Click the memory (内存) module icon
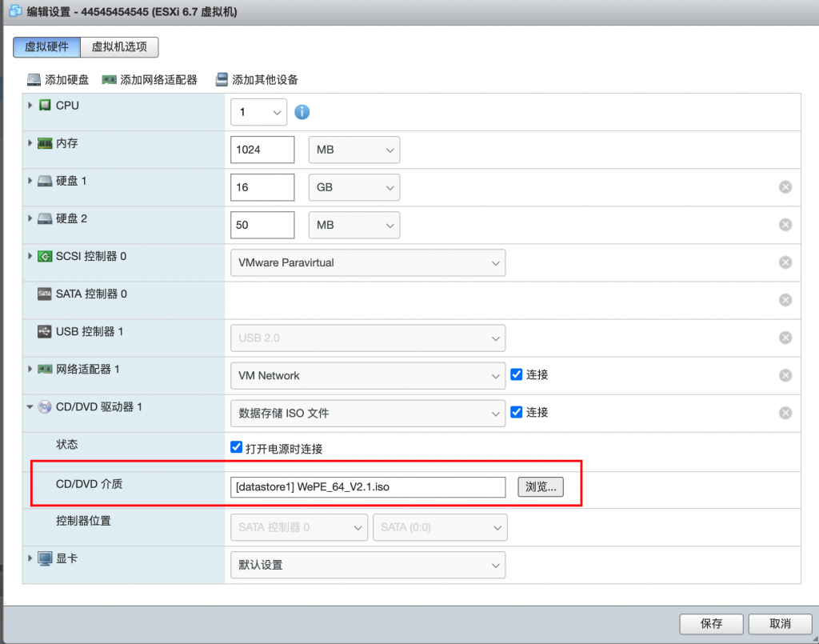The height and width of the screenshot is (644, 819). pos(45,143)
